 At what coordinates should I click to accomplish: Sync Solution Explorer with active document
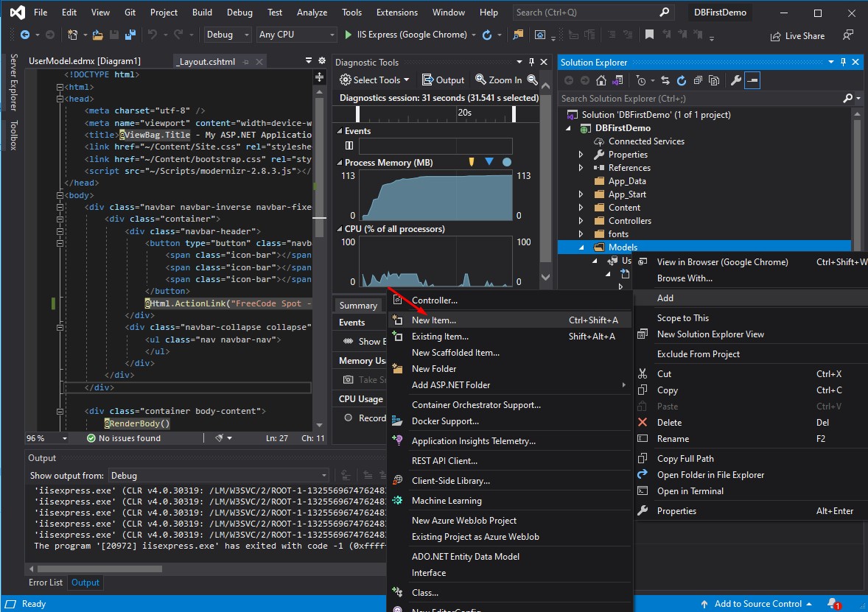(665, 80)
